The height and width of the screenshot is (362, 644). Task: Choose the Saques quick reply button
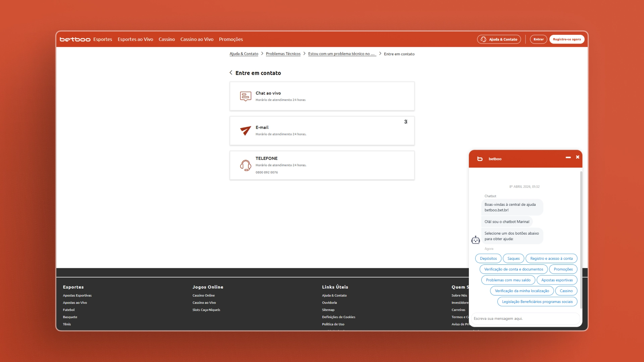pyautogui.click(x=514, y=258)
